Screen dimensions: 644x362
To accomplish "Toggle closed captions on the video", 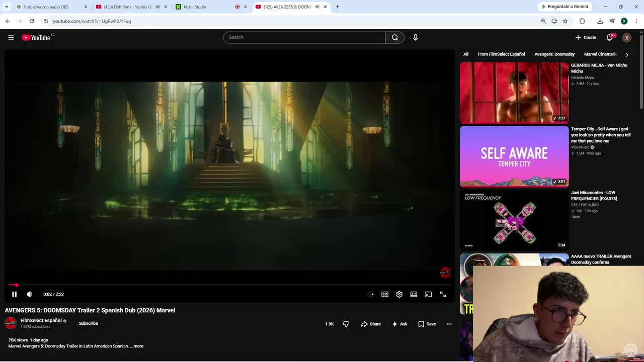I will (x=385, y=294).
